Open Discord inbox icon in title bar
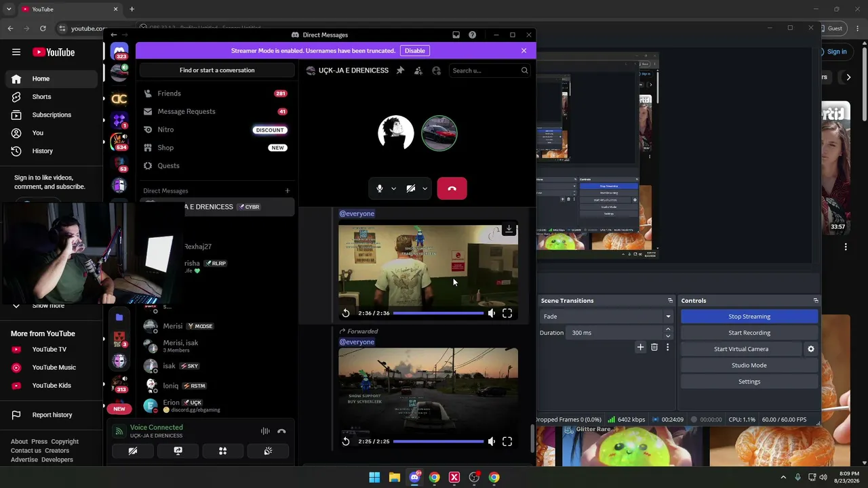This screenshot has width=868, height=488. point(456,35)
